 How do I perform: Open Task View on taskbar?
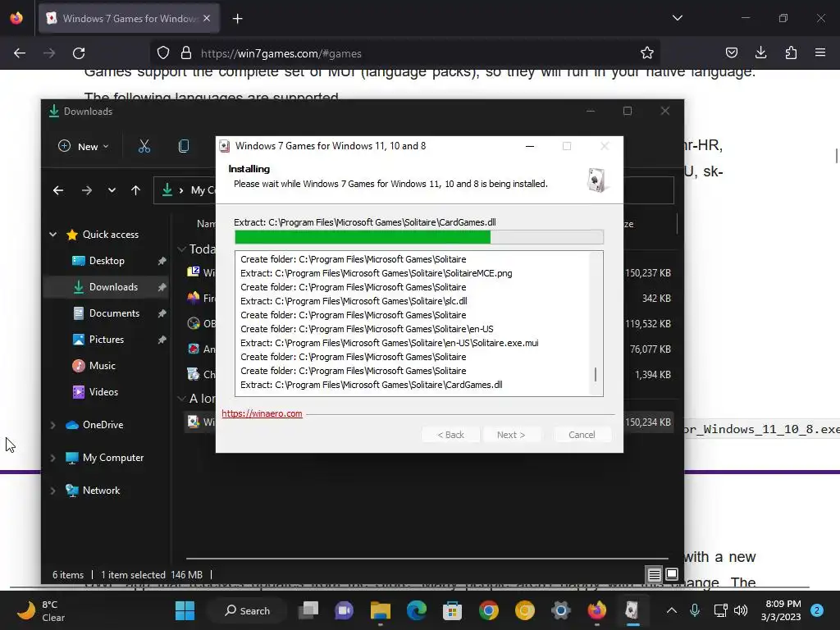(x=308, y=610)
